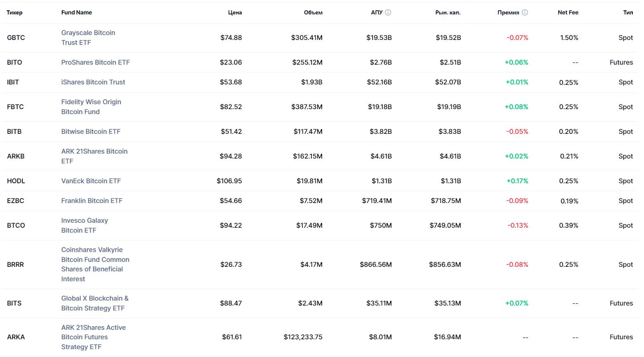
Task: Open Franklin Bitcoin ETF link
Action: tap(92, 201)
